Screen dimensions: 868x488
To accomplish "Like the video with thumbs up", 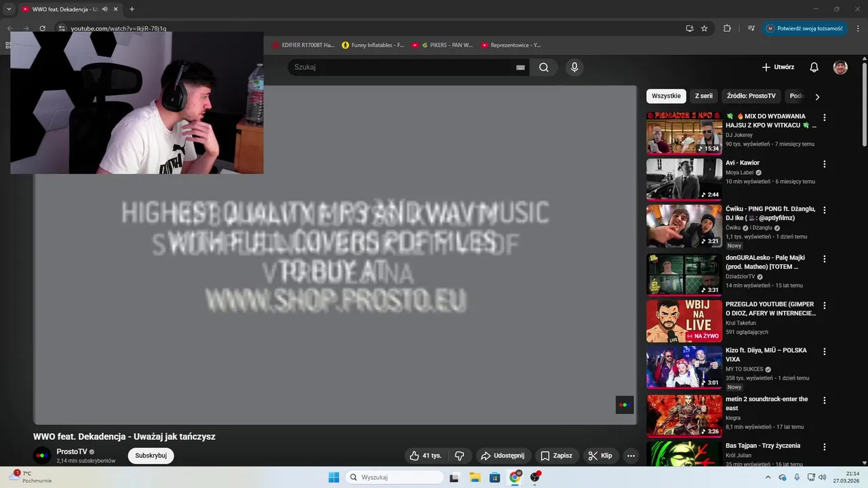I will [426, 455].
